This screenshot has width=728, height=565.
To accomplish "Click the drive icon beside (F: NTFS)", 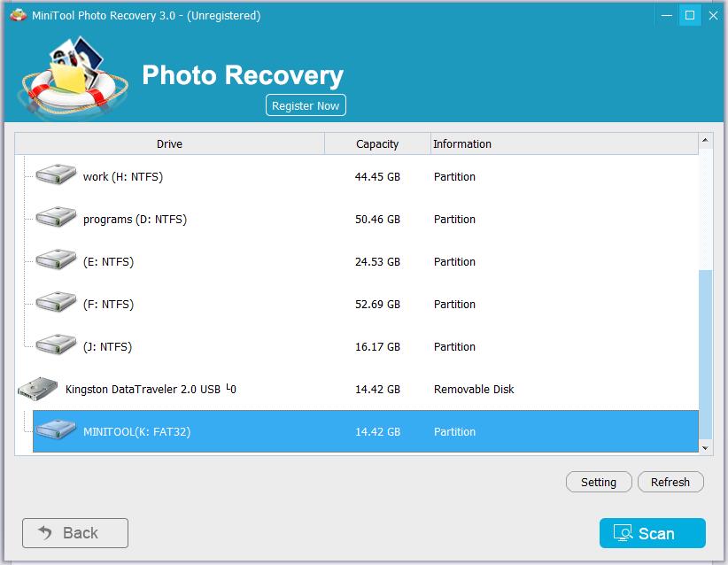I will click(56, 302).
